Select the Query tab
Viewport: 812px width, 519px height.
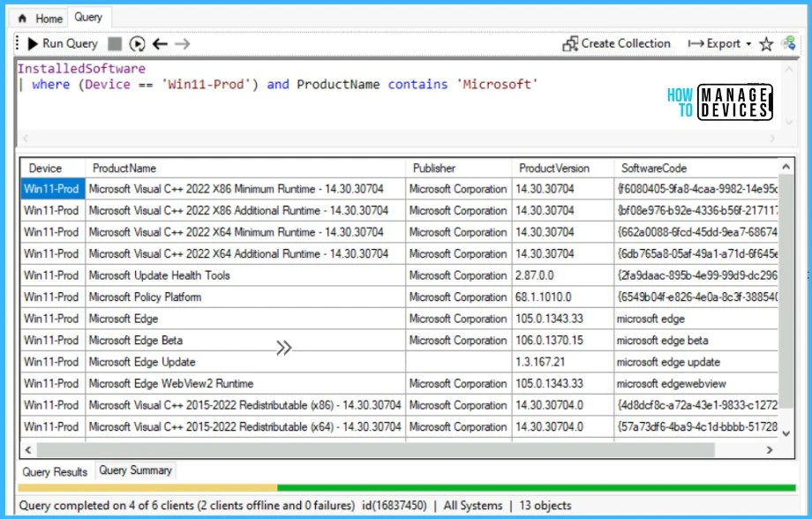click(x=88, y=17)
